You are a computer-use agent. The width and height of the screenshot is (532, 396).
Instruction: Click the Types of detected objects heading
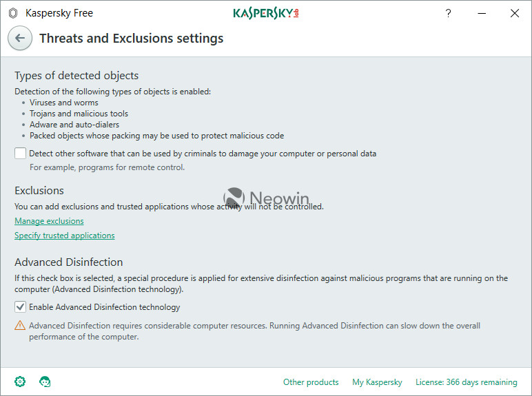76,75
